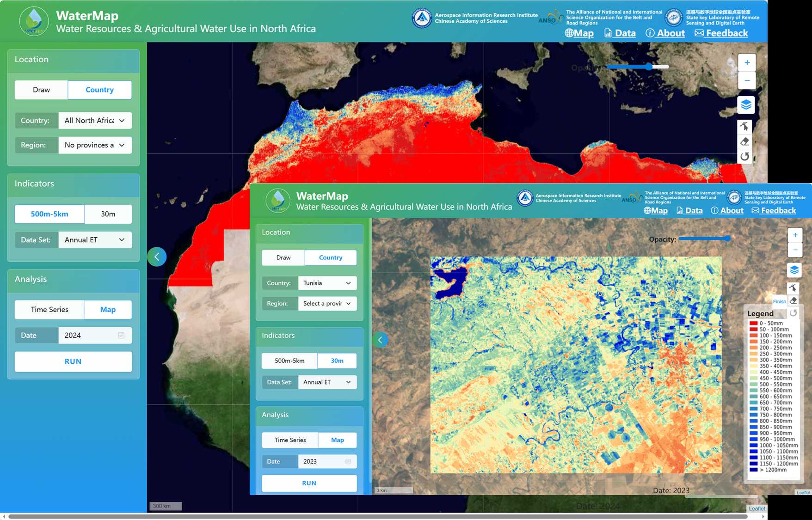Click calendar icon in the 2024 date field

click(121, 335)
